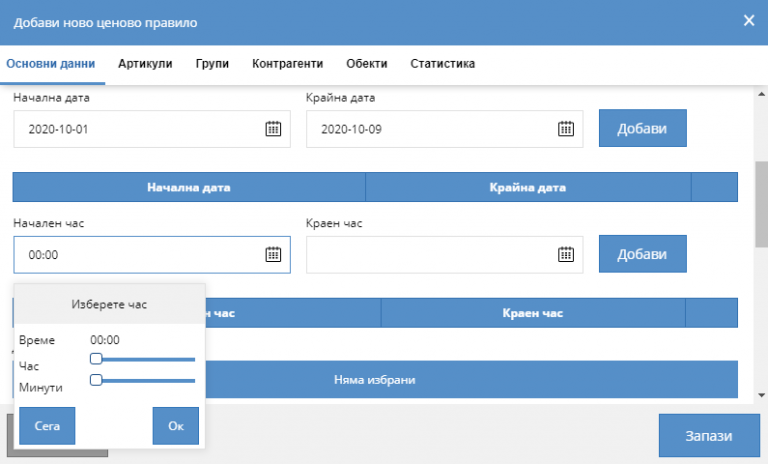The image size is (768, 464).
Task: Click into the Краен час input field
Action: 430,255
